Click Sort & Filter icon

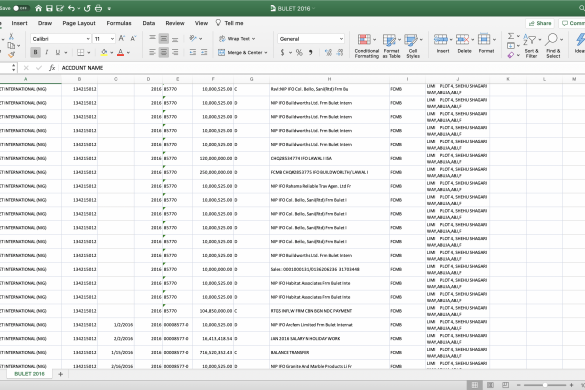[529, 40]
